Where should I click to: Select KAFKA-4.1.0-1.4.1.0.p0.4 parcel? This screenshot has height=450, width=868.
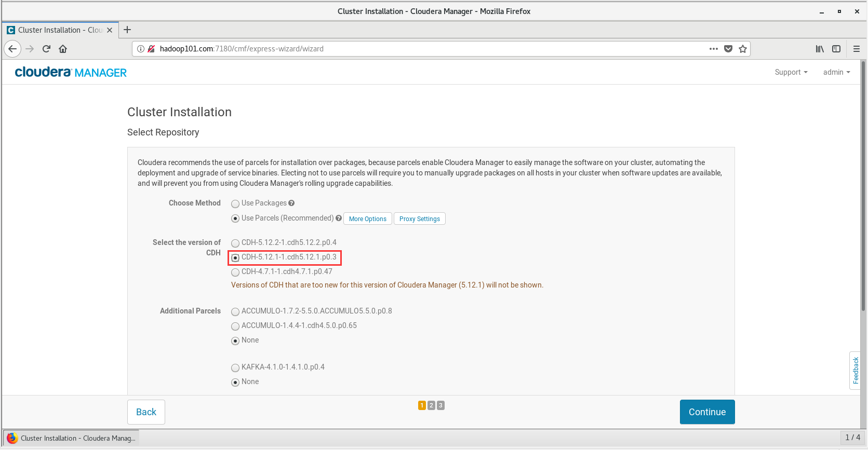(235, 367)
